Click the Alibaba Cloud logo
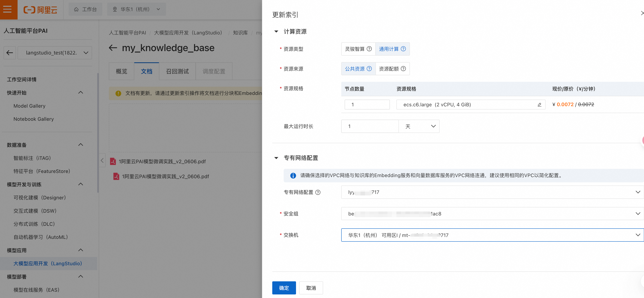Screen dimensions: 644x298 click(41, 10)
